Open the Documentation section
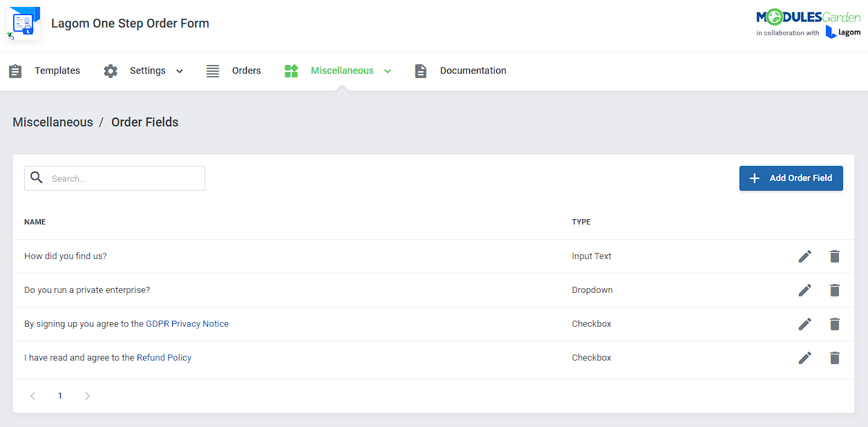Screen dimensions: 868x427 point(473,70)
